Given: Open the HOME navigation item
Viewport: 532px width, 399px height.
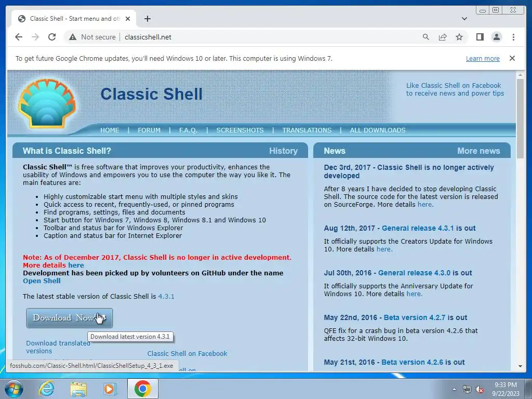Looking at the screenshot, I should tap(110, 130).
